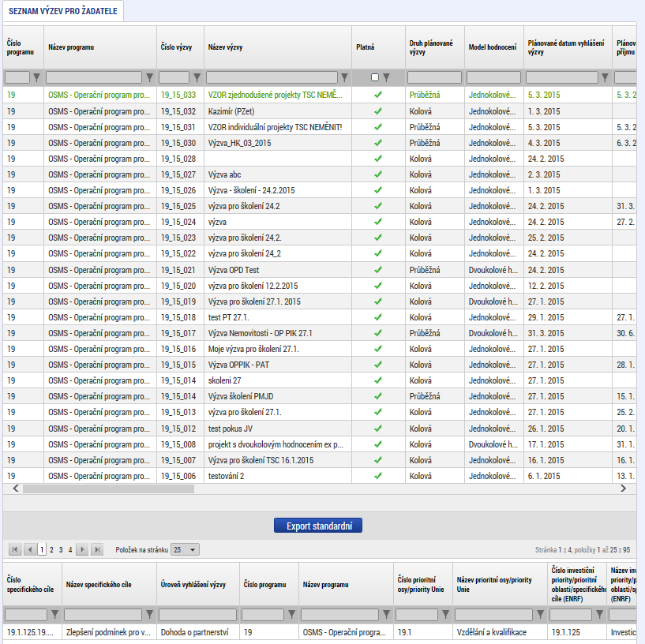Select row skoleni 27

pos(320,380)
